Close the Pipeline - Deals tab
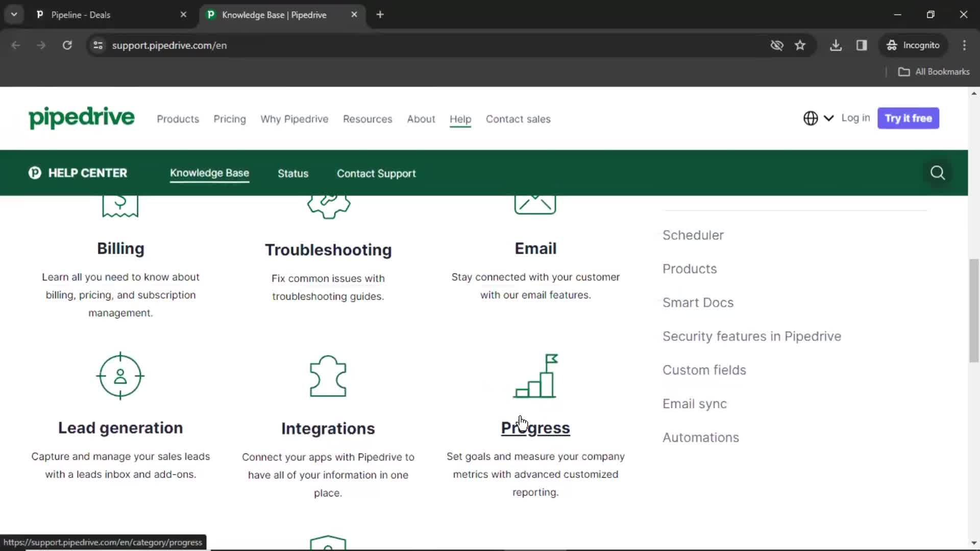Screen dimensions: 980x551 pyautogui.click(x=183, y=15)
